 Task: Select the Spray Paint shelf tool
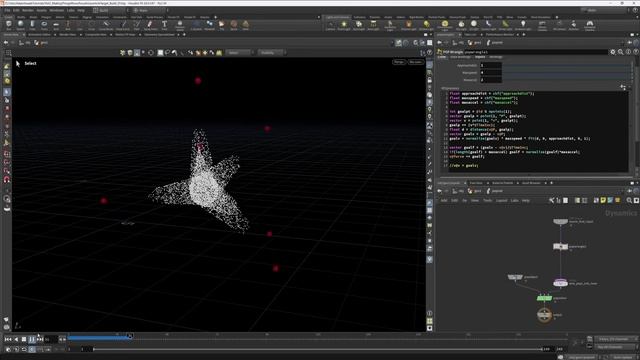click(150, 25)
